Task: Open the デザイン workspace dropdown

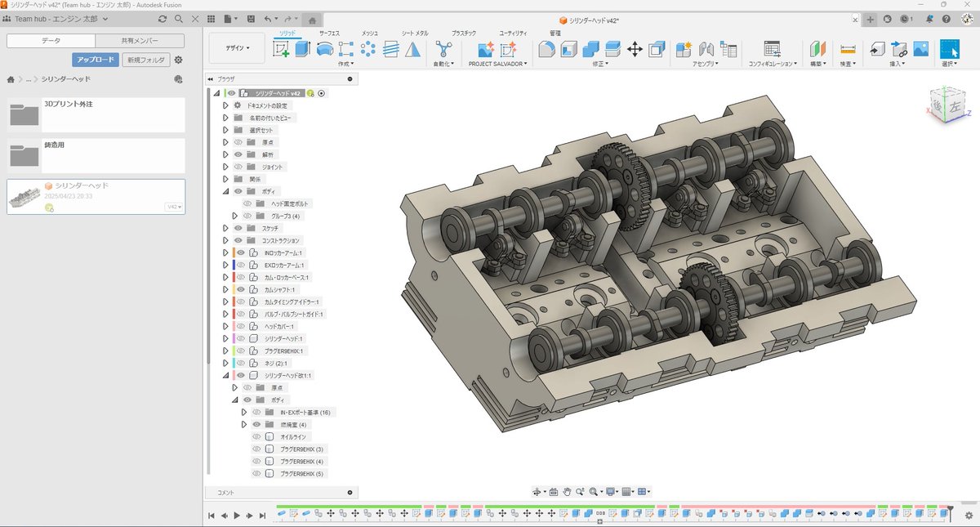Action: [238, 48]
